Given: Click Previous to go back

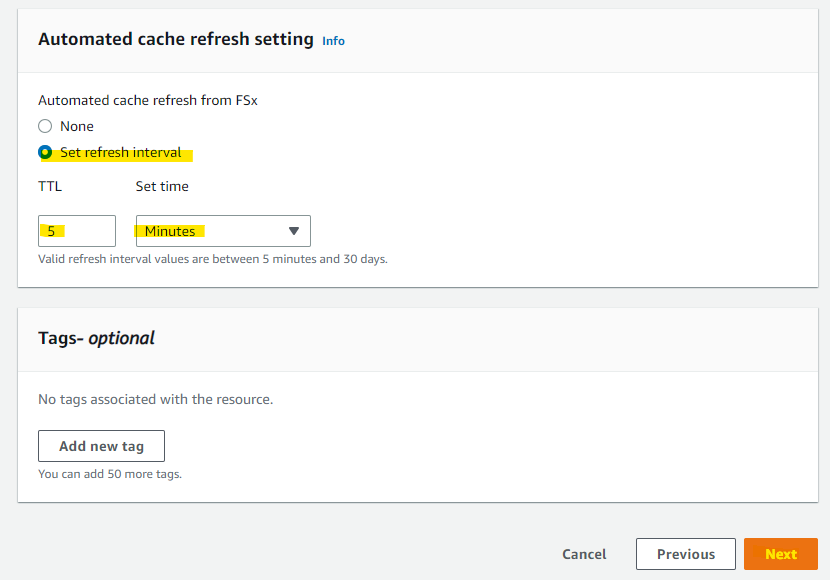Looking at the screenshot, I should (x=686, y=554).
